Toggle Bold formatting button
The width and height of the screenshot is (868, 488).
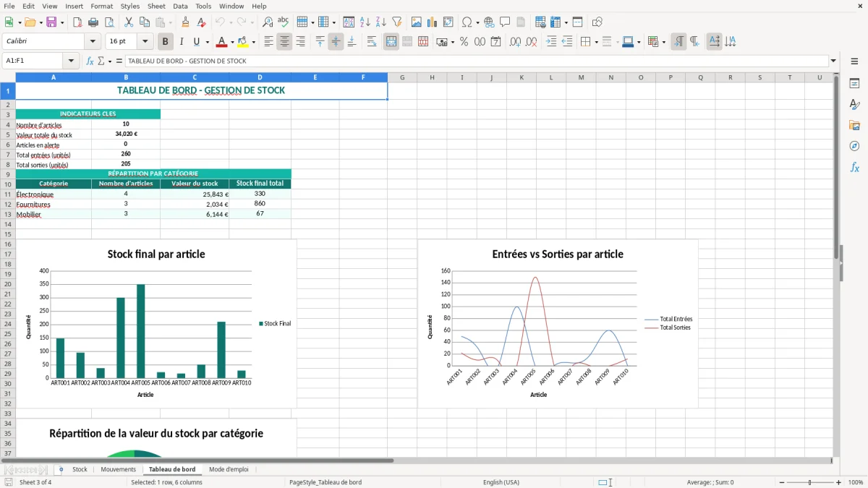(x=166, y=42)
